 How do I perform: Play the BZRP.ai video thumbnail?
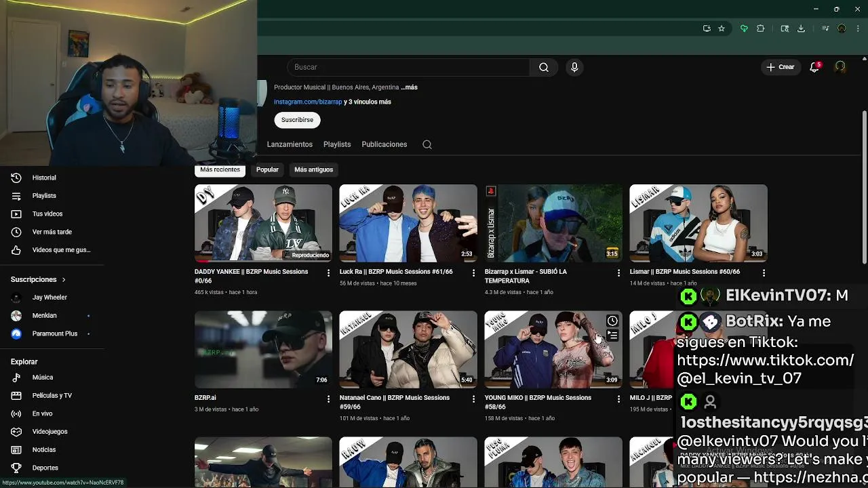tap(263, 349)
